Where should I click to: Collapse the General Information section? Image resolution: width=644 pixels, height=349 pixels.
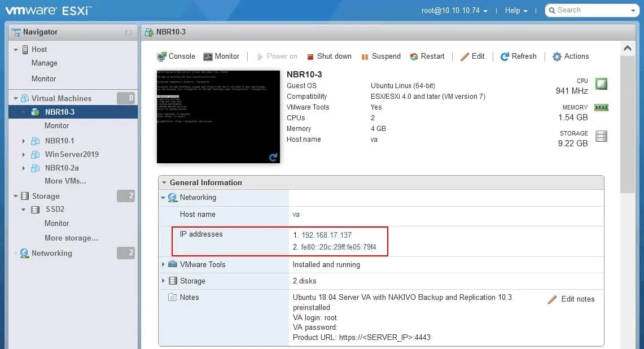164,182
